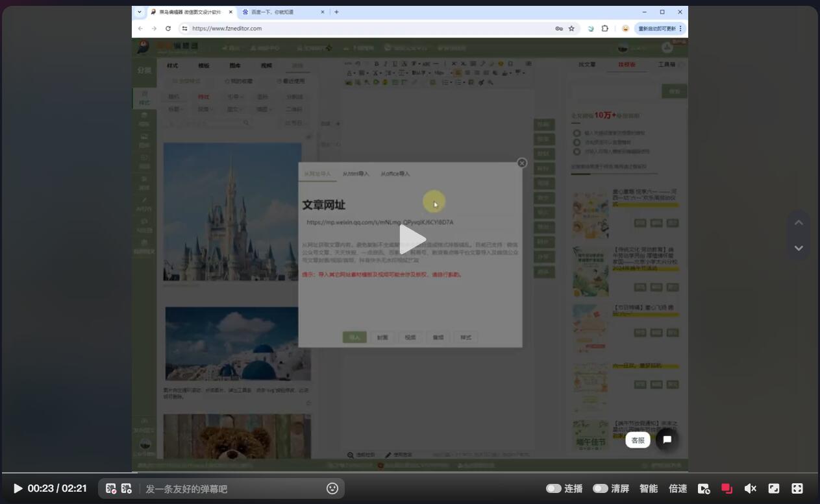Go to previous video with up chevron
Screen dimensions: 820x504
click(x=799, y=222)
